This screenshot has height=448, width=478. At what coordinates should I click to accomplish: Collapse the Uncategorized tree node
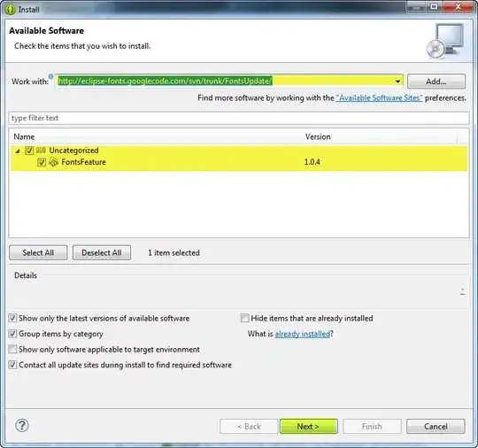(18, 151)
